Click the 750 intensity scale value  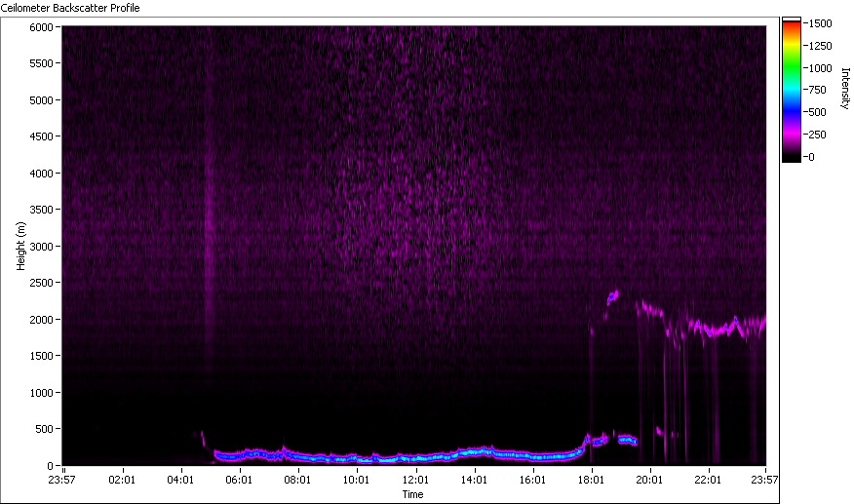[x=818, y=90]
